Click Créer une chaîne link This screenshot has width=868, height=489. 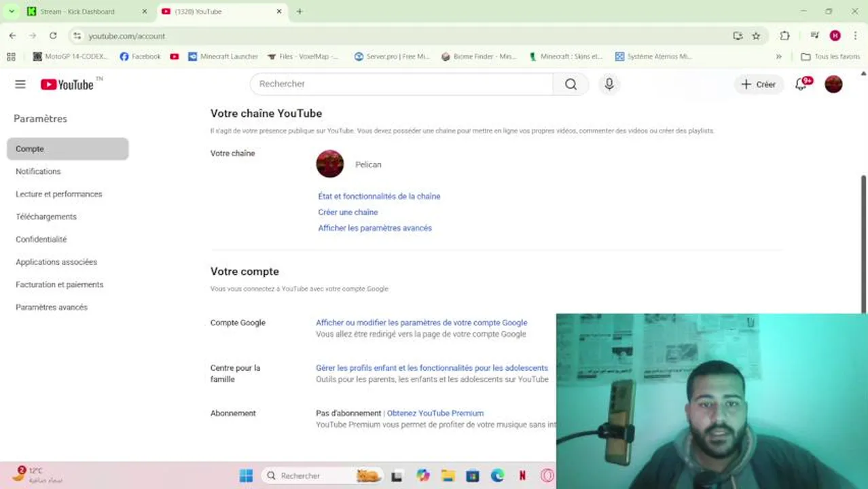point(348,212)
